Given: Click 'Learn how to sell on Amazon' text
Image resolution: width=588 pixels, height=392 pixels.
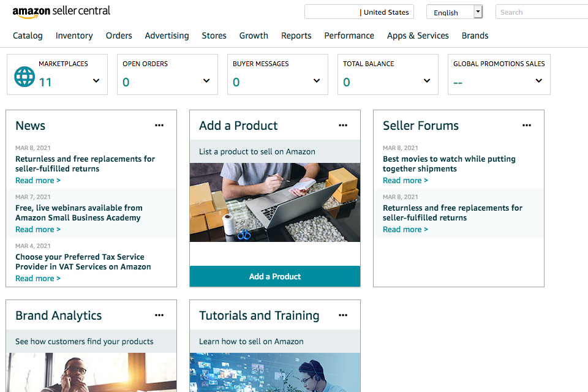Looking at the screenshot, I should [x=251, y=341].
